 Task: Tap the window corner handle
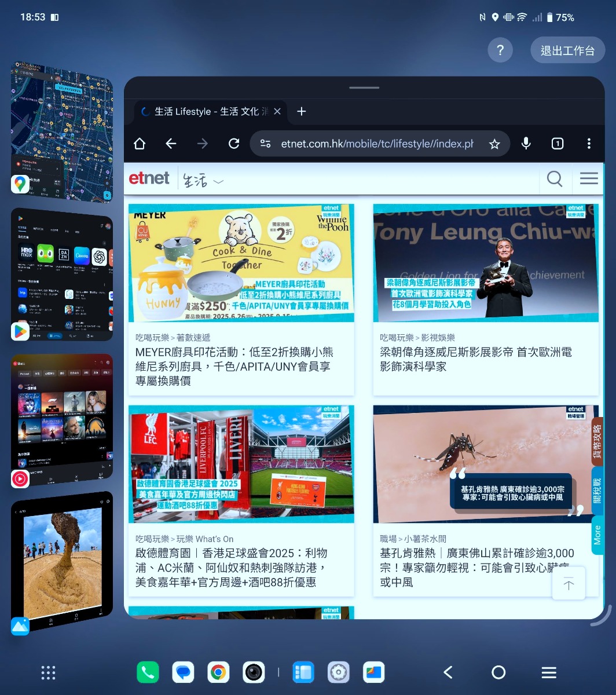coord(602,617)
